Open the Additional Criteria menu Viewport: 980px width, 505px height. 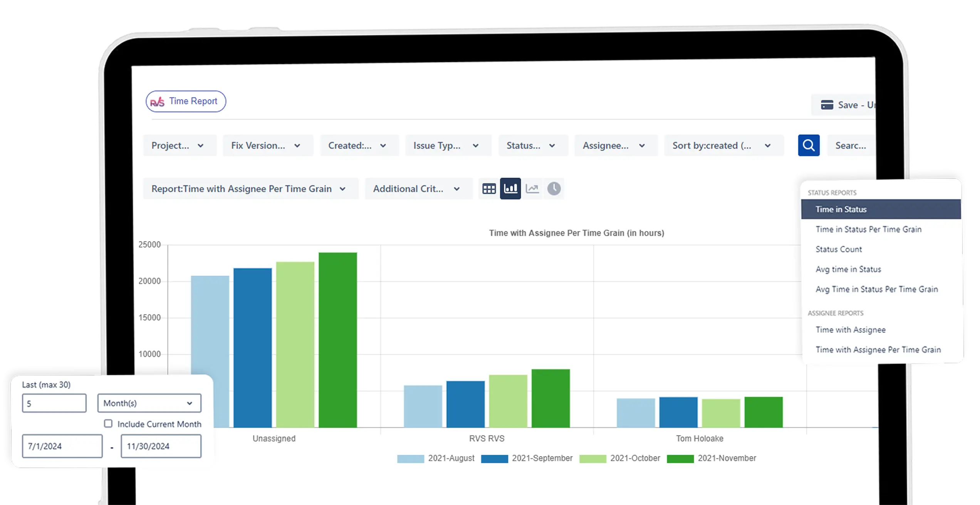coord(418,188)
